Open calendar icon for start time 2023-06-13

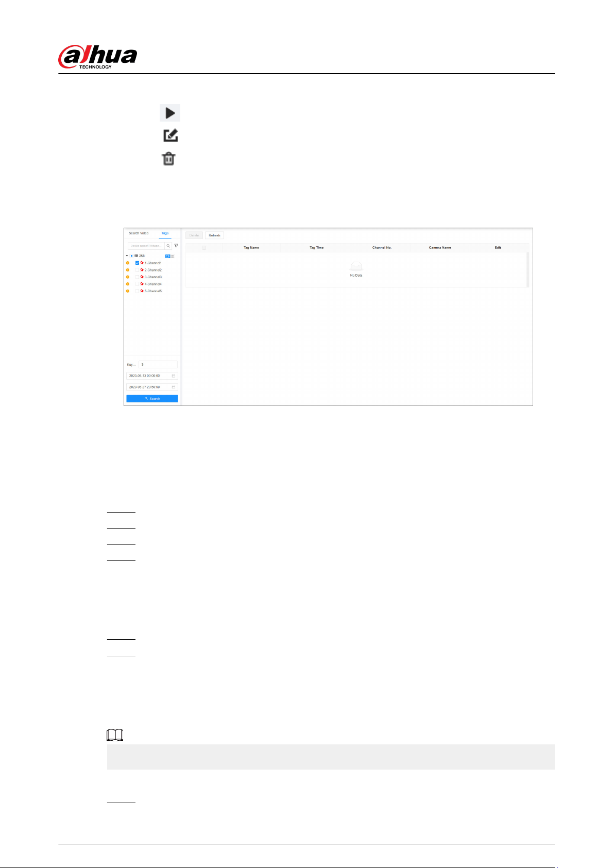pos(174,376)
